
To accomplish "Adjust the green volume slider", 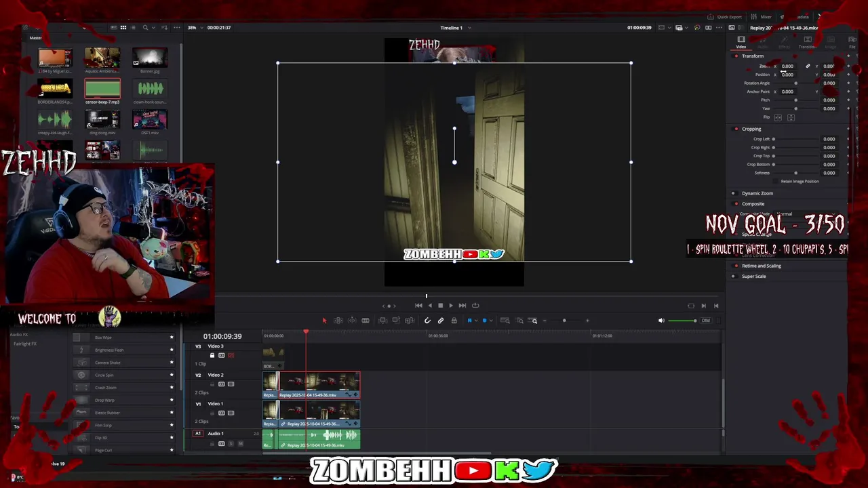I will pos(682,321).
